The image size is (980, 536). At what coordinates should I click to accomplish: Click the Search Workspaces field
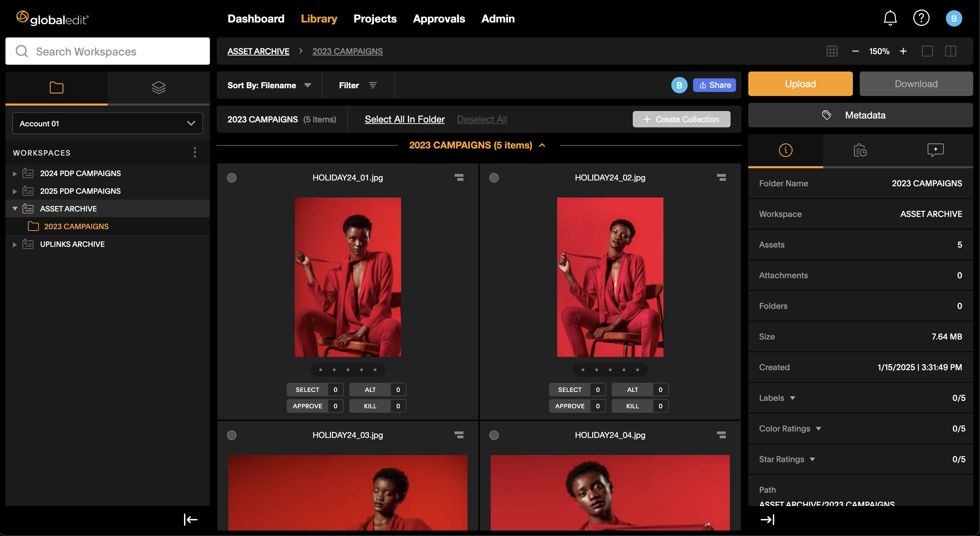(x=108, y=51)
